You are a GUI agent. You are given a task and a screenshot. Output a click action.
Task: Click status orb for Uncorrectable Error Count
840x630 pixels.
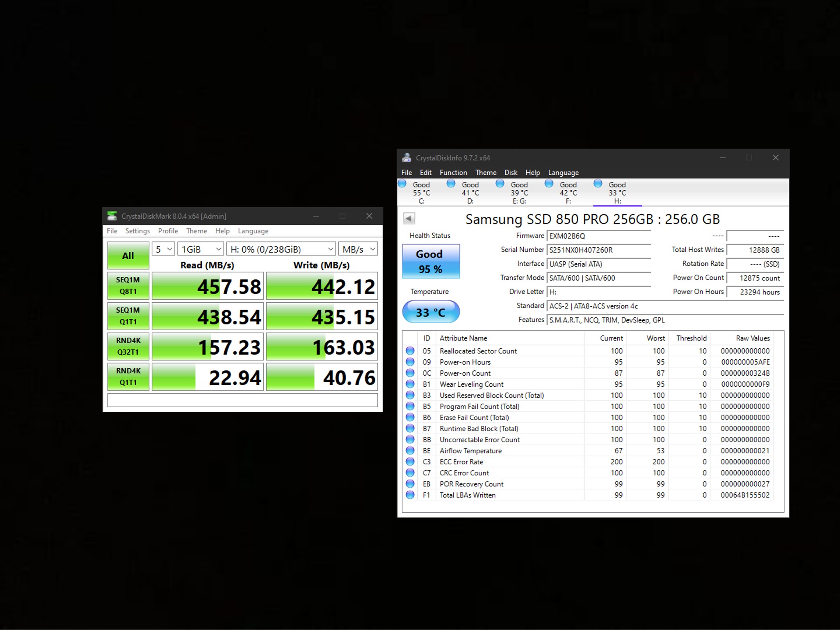click(410, 439)
